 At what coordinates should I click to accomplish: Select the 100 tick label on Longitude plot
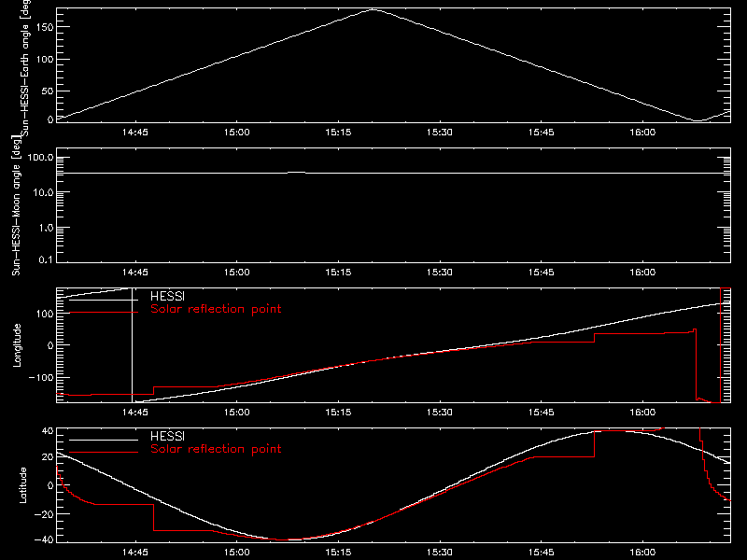[44, 314]
